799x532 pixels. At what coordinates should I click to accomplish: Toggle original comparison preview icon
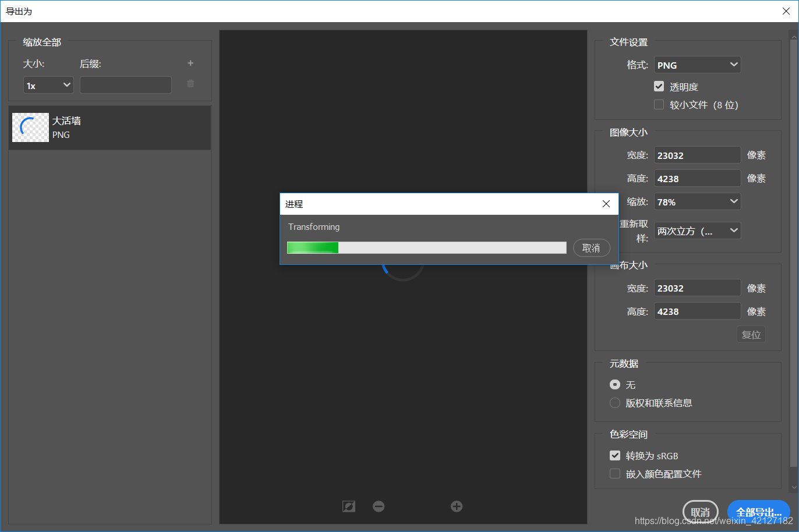(x=349, y=506)
